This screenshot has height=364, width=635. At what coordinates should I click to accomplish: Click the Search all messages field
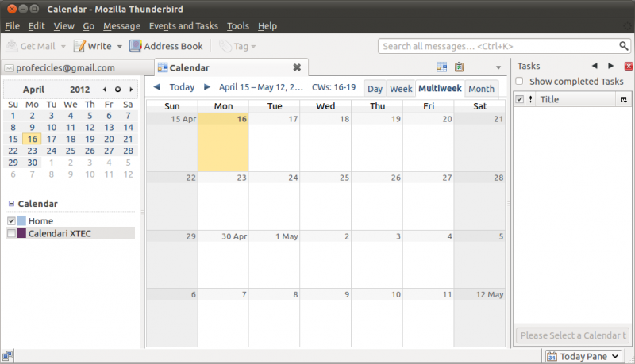496,47
